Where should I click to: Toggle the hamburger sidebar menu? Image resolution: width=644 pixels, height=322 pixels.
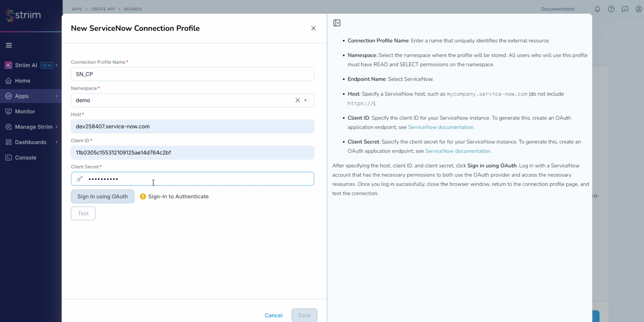[x=9, y=45]
